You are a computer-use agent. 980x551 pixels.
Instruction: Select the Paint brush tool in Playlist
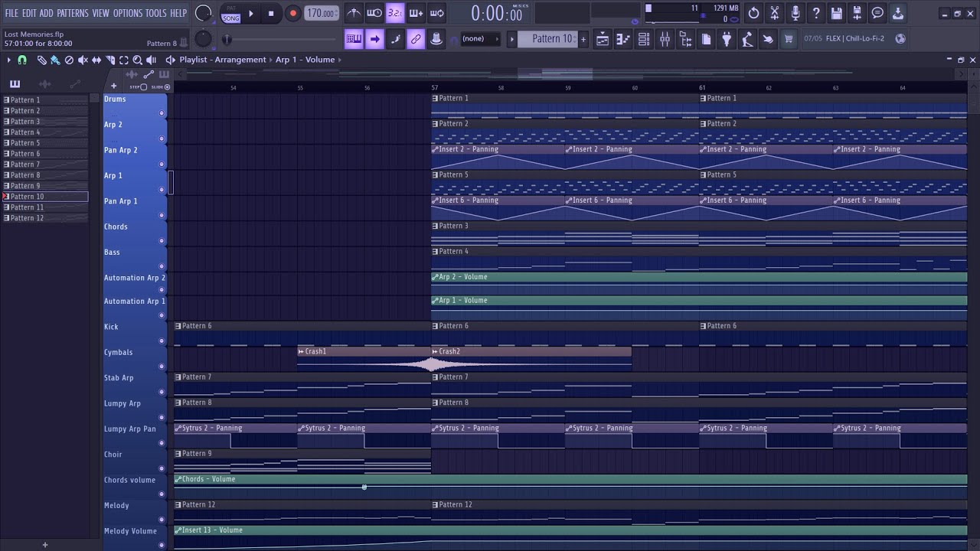[55, 60]
